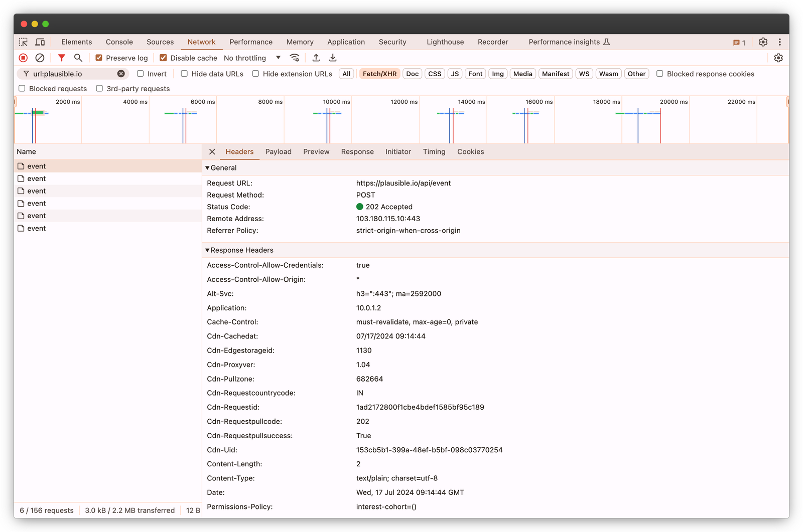Select the third event request row
Viewport: 803px width, 532px height.
35,191
